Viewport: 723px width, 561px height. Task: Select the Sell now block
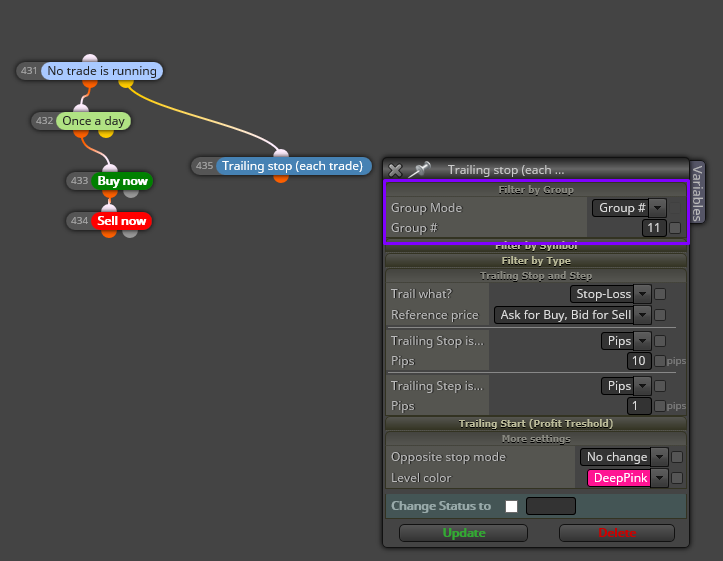(x=122, y=221)
